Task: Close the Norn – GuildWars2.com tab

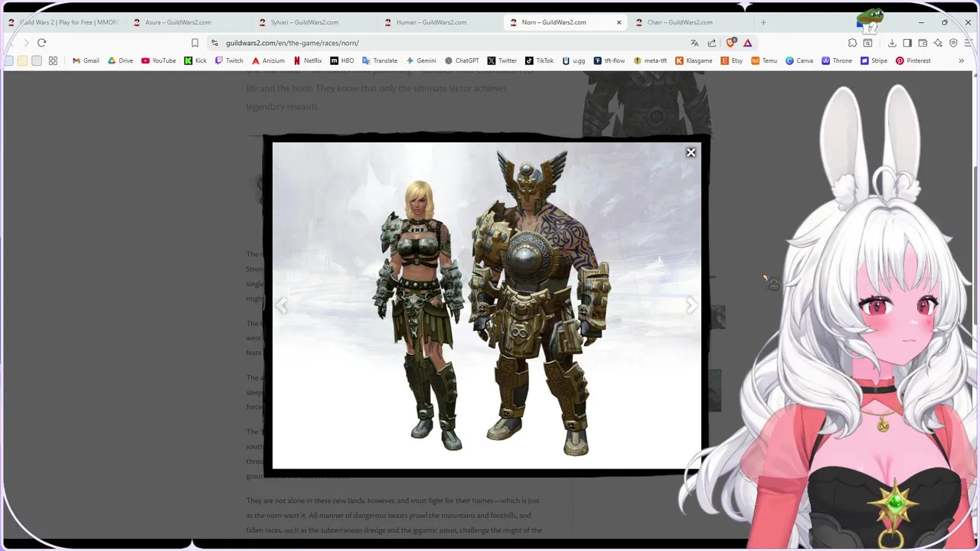Action: [x=619, y=22]
